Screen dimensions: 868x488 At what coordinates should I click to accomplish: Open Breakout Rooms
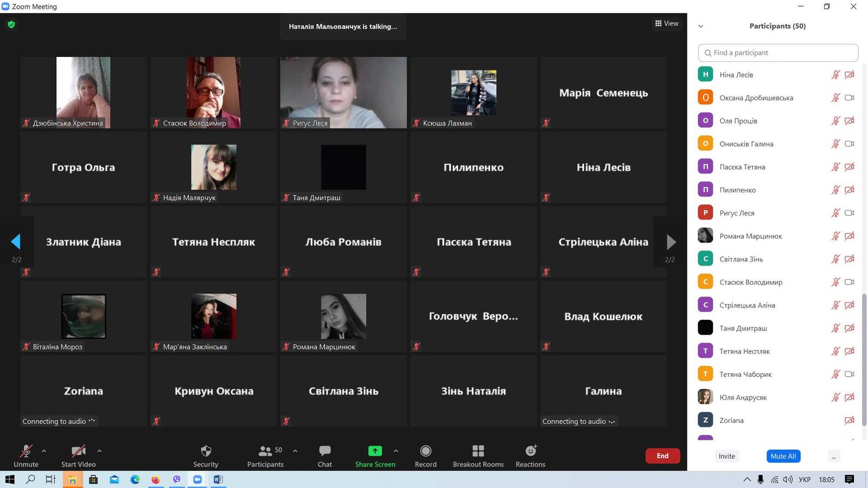(x=478, y=451)
